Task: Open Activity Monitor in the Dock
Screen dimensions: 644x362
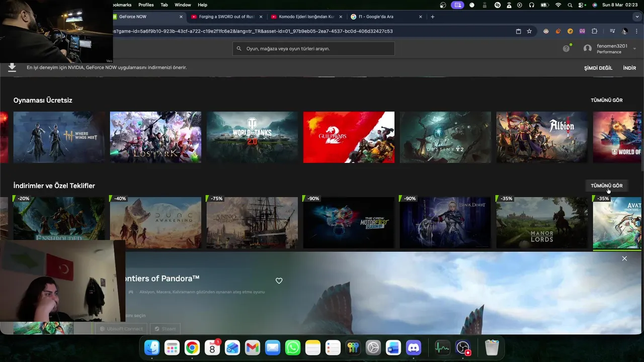Action: pyautogui.click(x=442, y=347)
